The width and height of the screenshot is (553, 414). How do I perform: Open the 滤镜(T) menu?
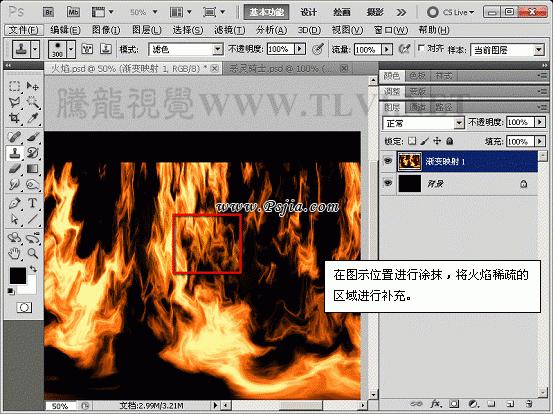tap(230, 30)
